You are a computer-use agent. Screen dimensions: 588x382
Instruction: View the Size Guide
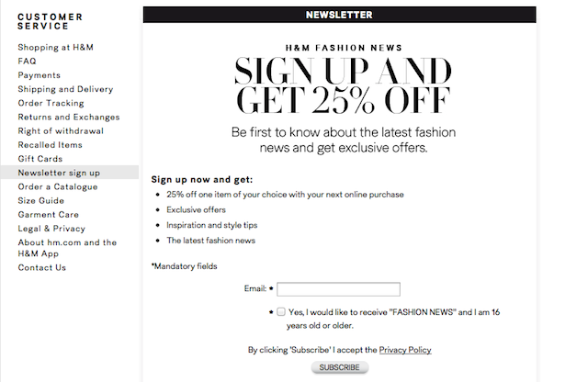click(x=40, y=200)
